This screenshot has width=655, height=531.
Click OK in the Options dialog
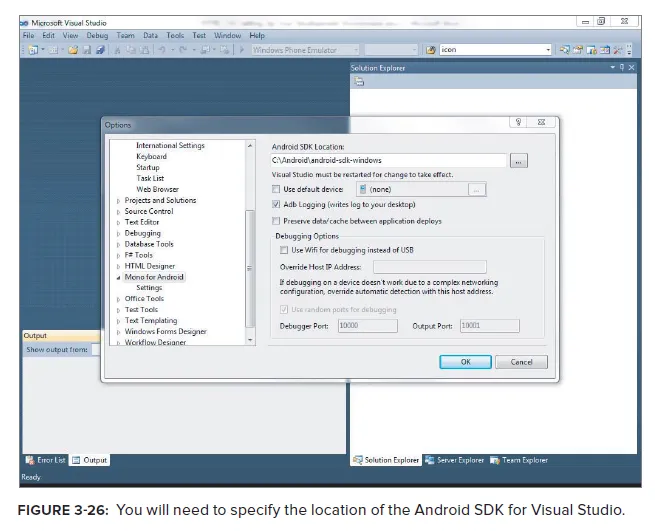465,362
